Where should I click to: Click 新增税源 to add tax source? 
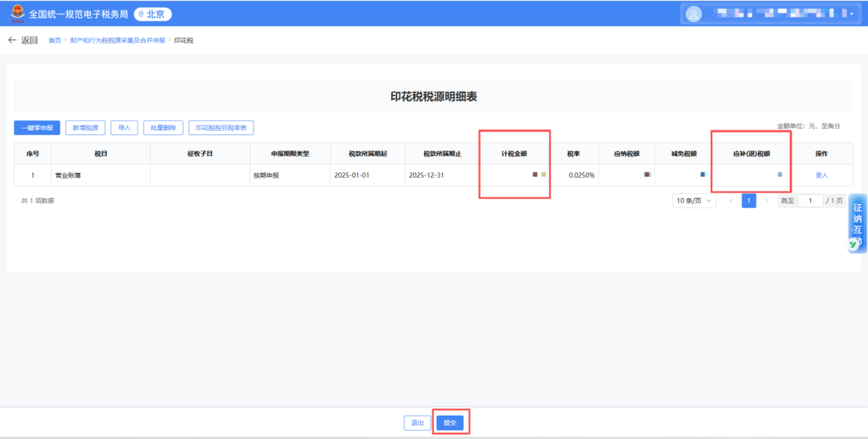click(x=85, y=127)
